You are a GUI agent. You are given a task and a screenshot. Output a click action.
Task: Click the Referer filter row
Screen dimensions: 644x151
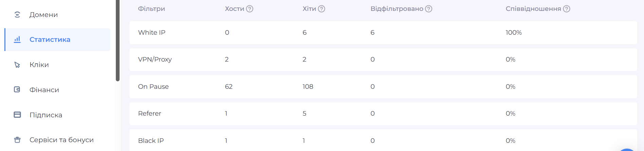383,114
